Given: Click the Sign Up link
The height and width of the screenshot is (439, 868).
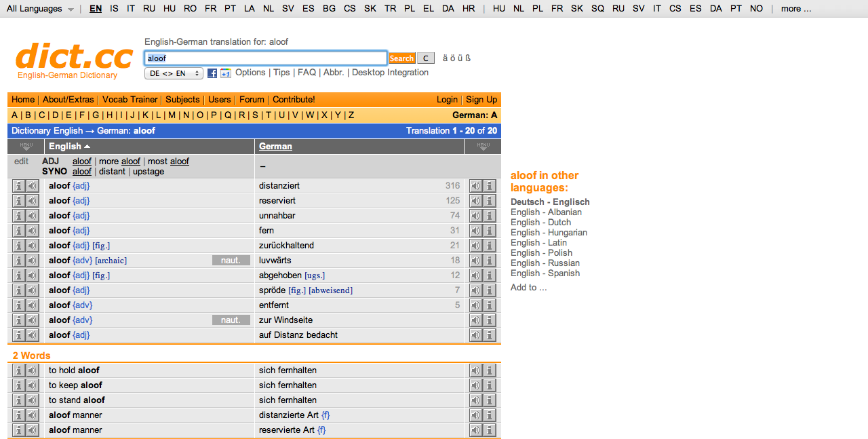Looking at the screenshot, I should pyautogui.click(x=481, y=100).
